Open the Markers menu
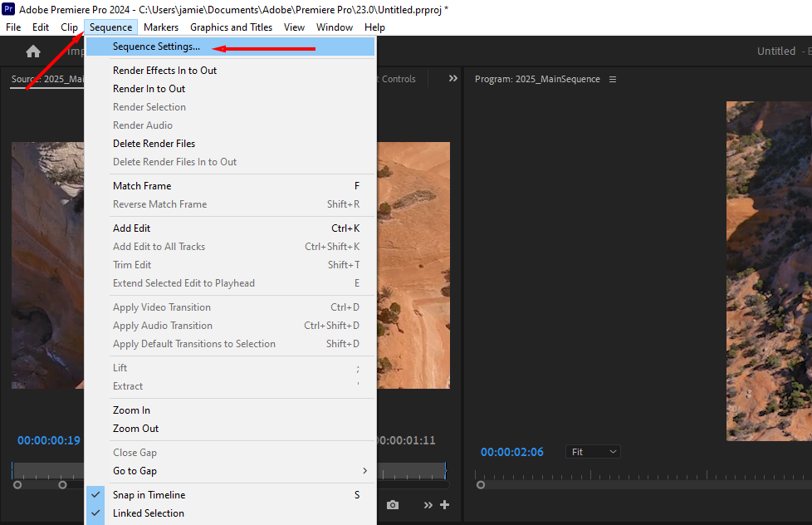This screenshot has height=525, width=812. (161, 27)
